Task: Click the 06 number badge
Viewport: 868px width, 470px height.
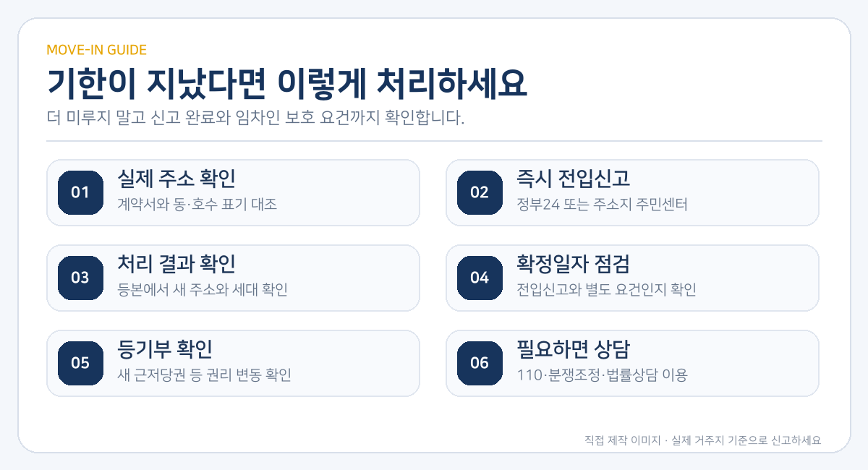Action: coord(480,363)
